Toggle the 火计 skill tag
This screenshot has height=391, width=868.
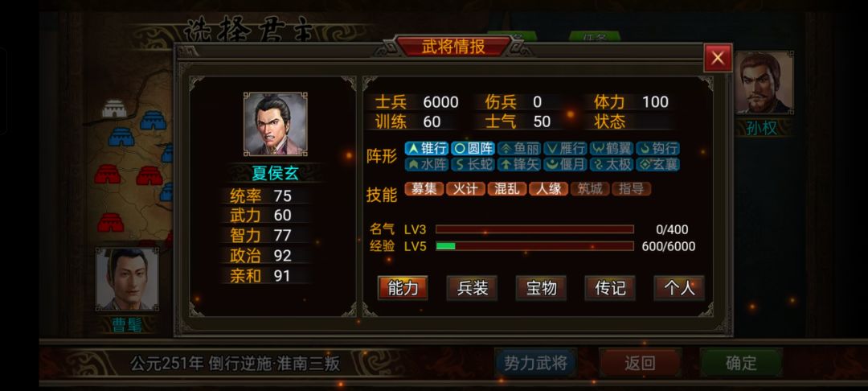pyautogui.click(x=465, y=189)
